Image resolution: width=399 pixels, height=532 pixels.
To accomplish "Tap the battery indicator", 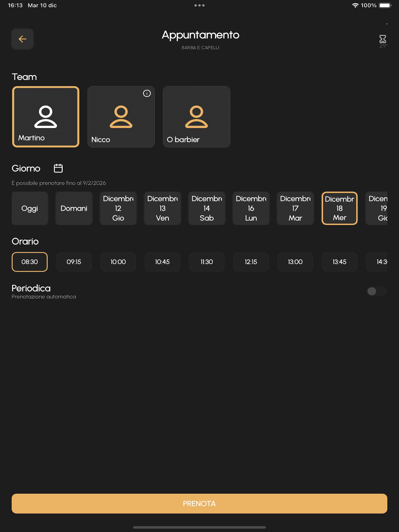I will (385, 5).
